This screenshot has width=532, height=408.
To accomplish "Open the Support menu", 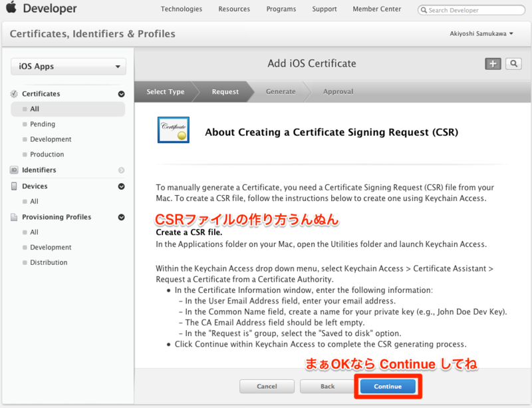I will tap(325, 9).
